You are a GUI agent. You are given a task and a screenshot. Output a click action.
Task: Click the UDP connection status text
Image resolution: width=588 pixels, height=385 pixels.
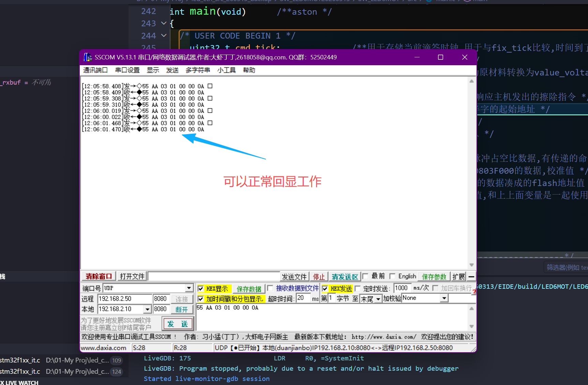334,348
